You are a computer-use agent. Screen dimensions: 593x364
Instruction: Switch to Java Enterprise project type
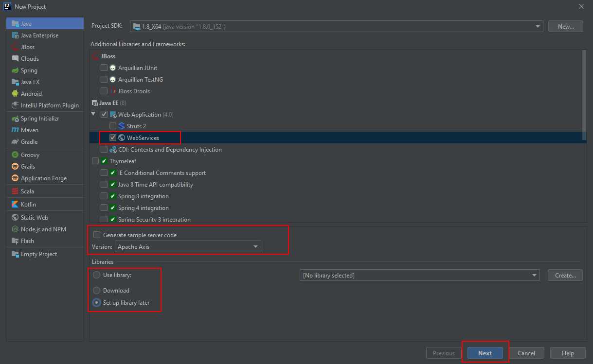(45, 35)
